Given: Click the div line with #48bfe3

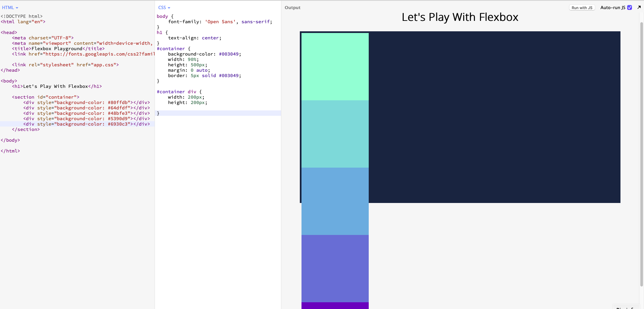Looking at the screenshot, I should click(87, 113).
